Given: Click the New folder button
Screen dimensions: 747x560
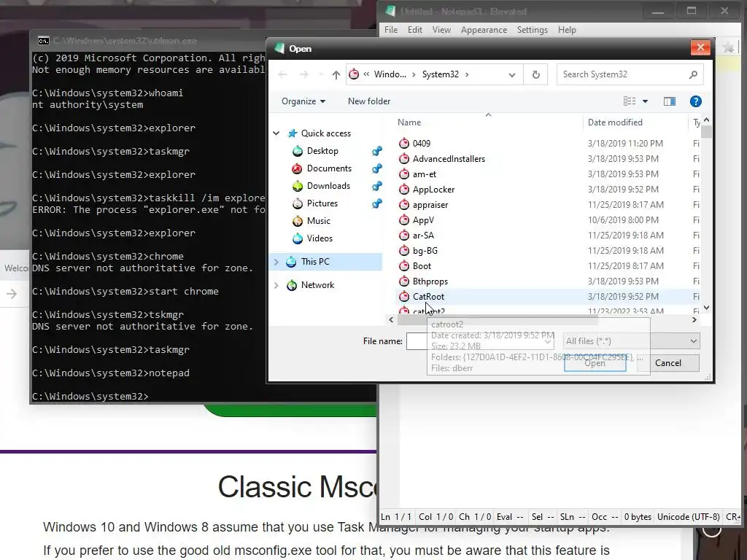Looking at the screenshot, I should click(369, 101).
